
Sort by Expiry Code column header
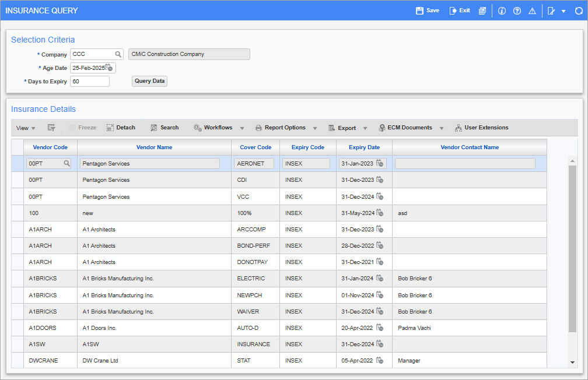[308, 147]
